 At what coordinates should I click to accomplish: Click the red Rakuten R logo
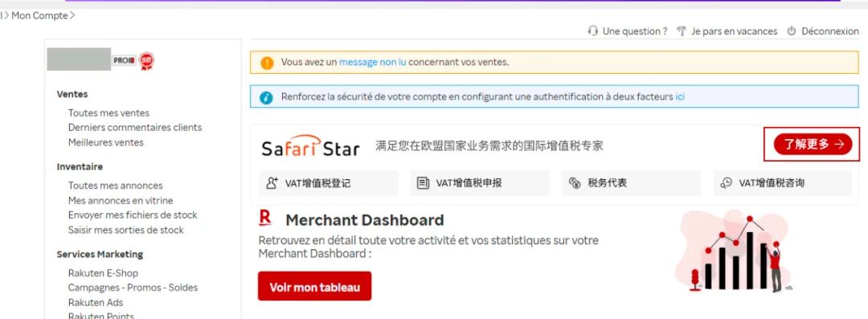265,218
